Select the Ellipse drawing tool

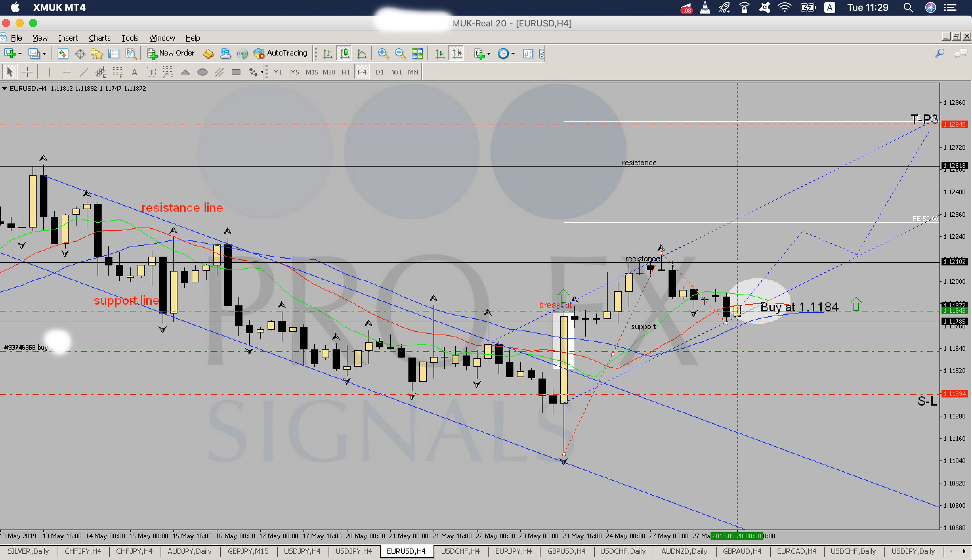tap(203, 71)
